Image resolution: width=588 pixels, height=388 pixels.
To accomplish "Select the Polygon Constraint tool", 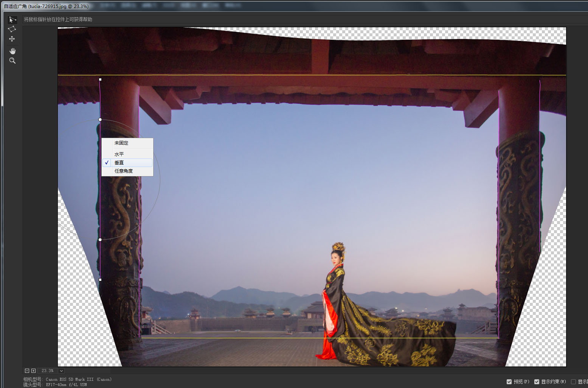I will (12, 29).
